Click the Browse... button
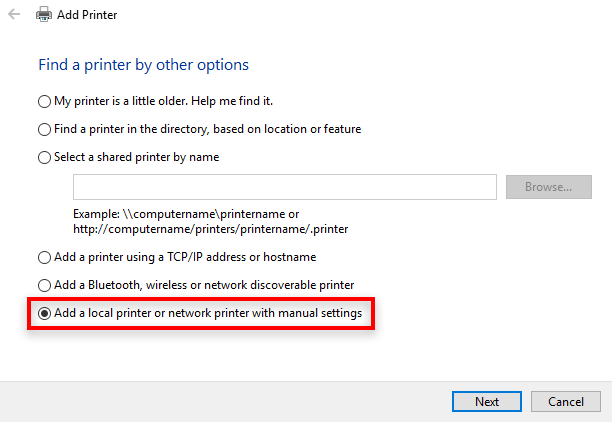The height and width of the screenshot is (422, 612). pos(549,187)
